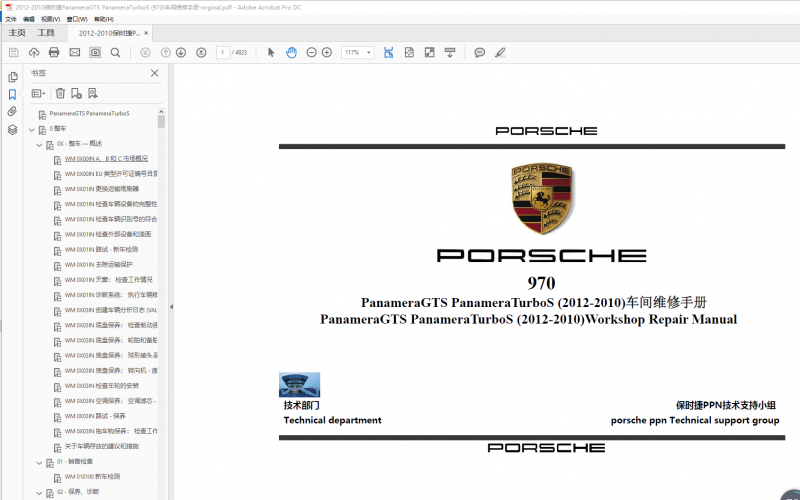
Task: Click the fit one full page icon
Action: tap(409, 52)
